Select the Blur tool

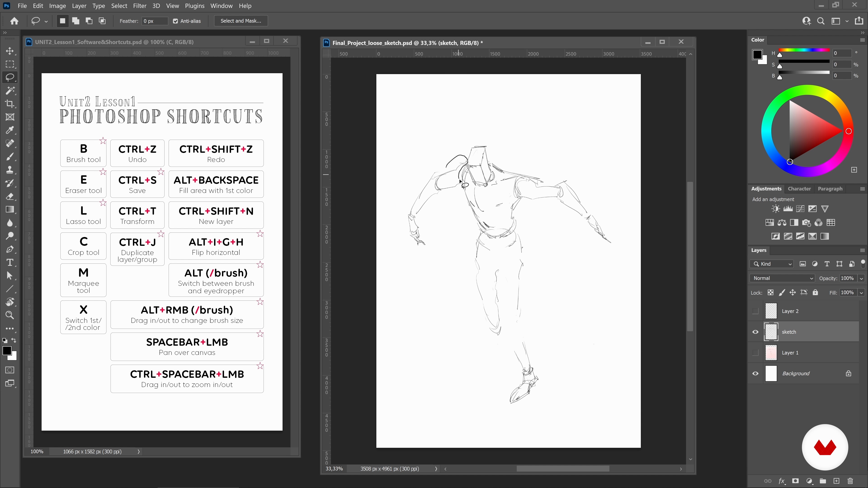10,223
